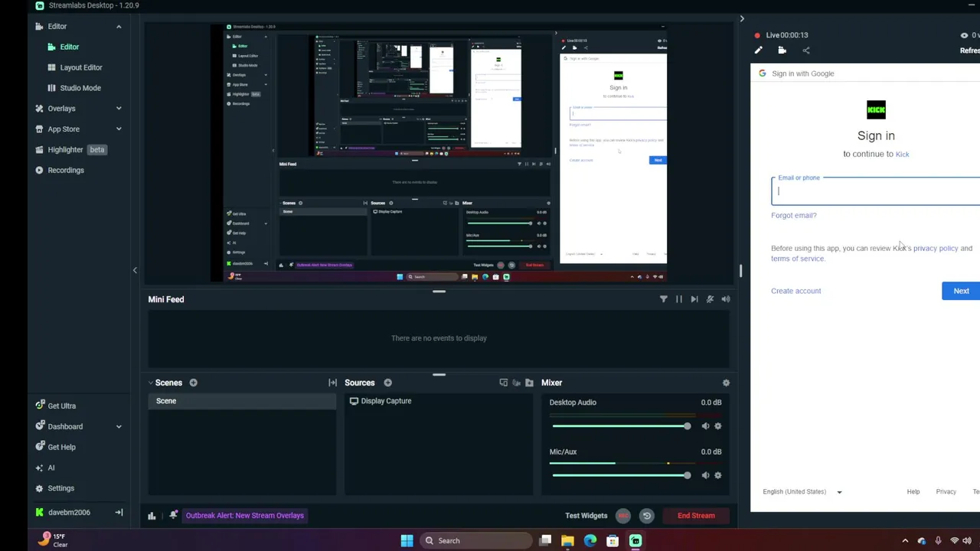Screen dimensions: 980x551
Task: Open Microsoft Edge from the taskbar
Action: [x=590, y=541]
